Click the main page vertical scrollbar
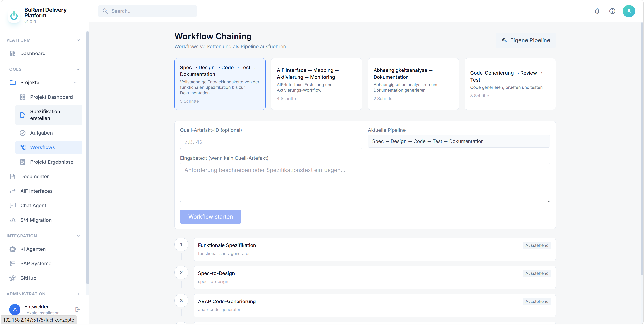The width and height of the screenshot is (644, 325). pyautogui.click(x=642, y=149)
